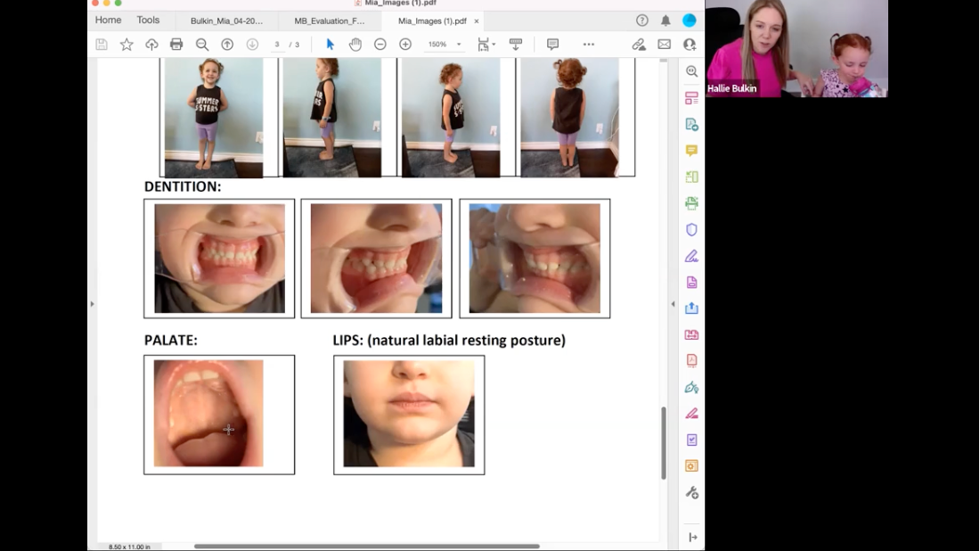Switch to the Bulkin_Mia_04-20 document tab
980x551 pixels.
[x=226, y=21]
